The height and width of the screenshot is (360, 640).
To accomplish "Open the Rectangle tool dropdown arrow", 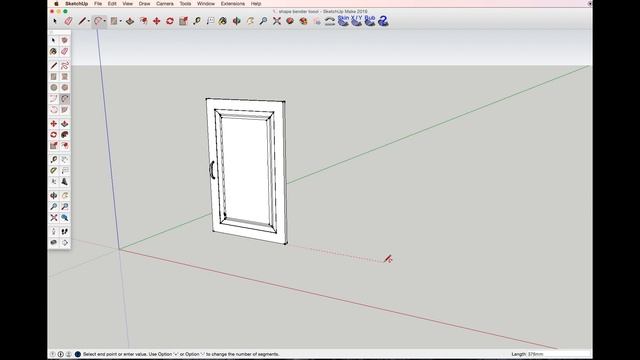I will [120, 21].
